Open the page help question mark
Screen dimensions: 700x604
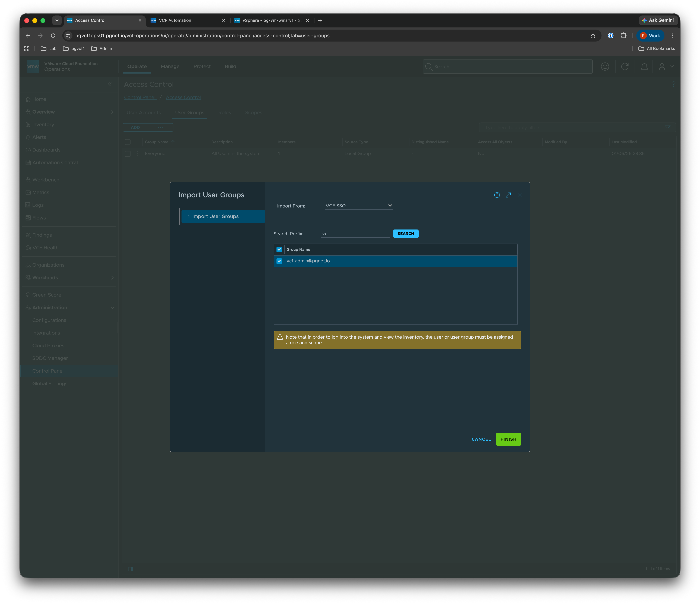point(673,84)
